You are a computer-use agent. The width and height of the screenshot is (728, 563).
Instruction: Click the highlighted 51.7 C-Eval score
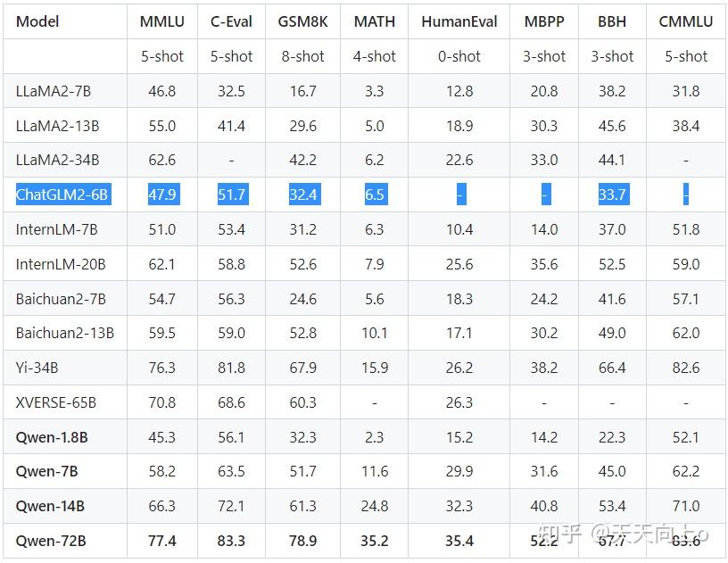pyautogui.click(x=231, y=195)
